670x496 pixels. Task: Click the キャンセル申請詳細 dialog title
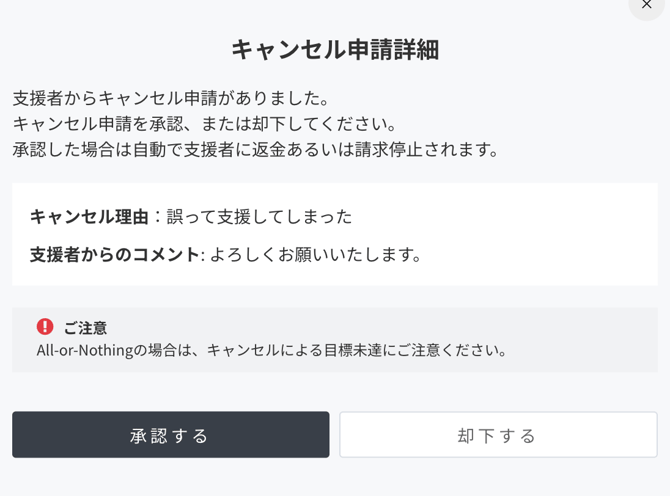(x=335, y=50)
